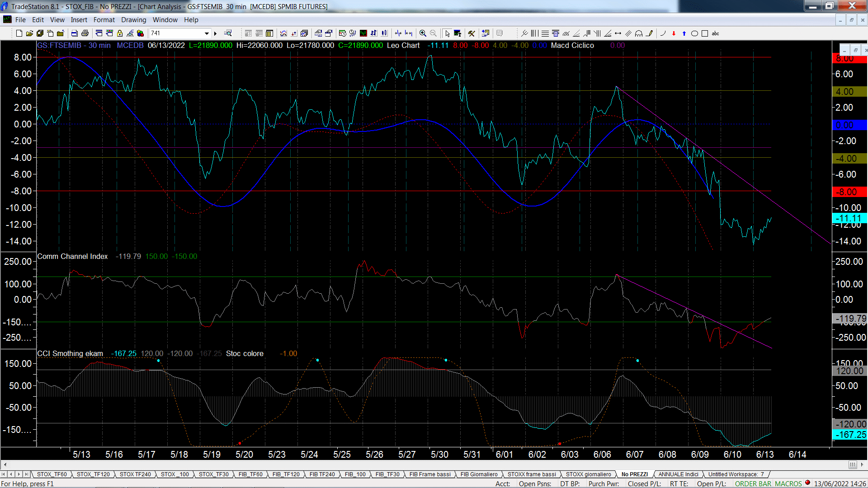Switch to the FIB_TF60 workspace tab
868x488 pixels.
(250, 474)
